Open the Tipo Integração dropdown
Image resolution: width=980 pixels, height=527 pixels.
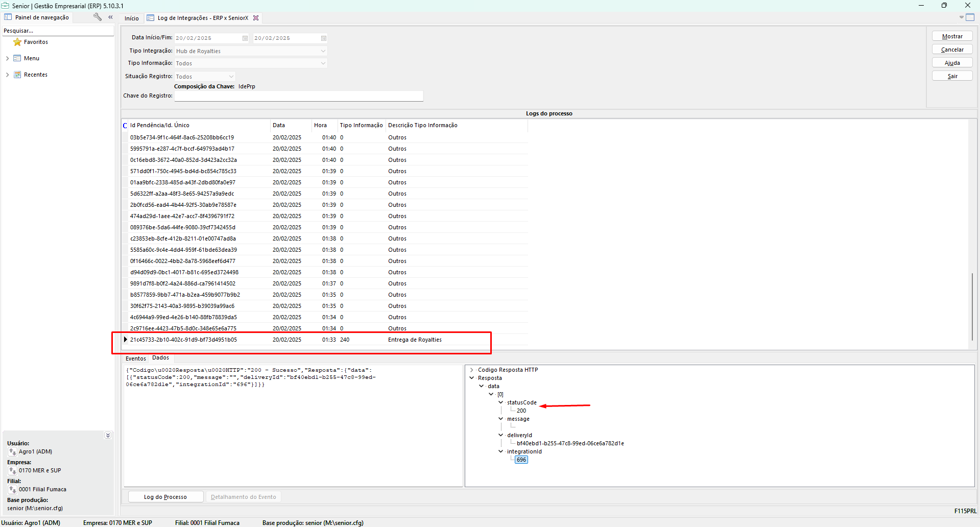tap(323, 51)
